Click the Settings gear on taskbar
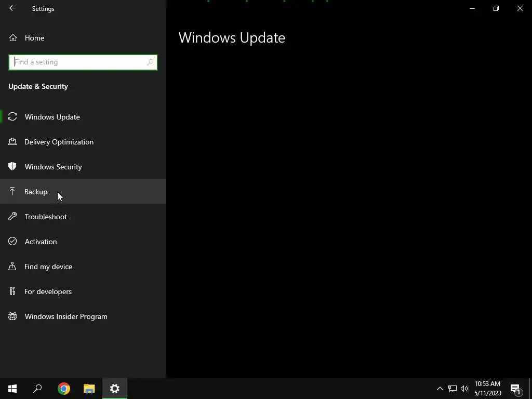The width and height of the screenshot is (532, 399). point(115,389)
